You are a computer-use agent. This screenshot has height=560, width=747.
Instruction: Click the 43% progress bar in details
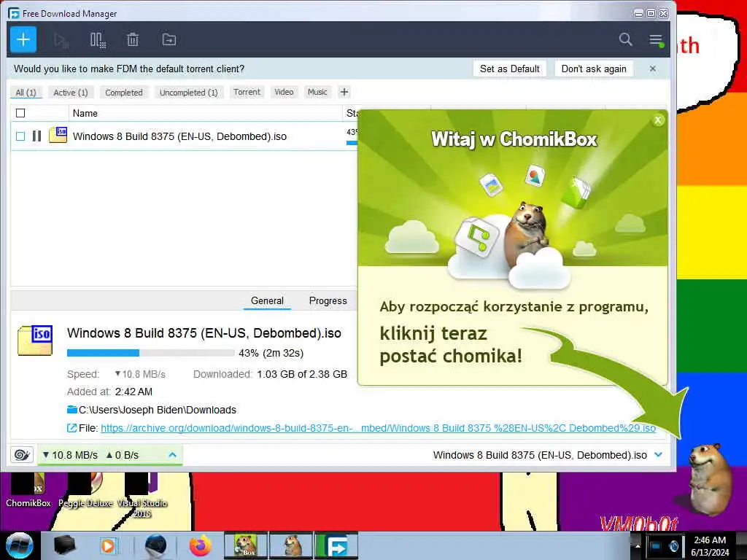tap(150, 353)
